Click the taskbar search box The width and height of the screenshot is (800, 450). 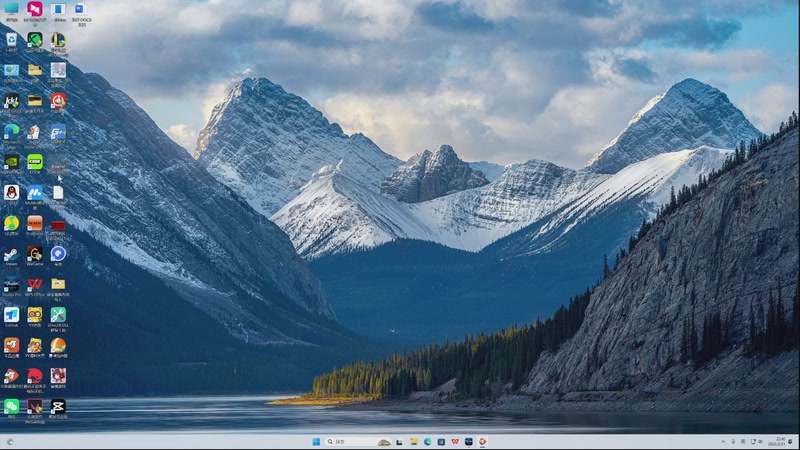(359, 442)
